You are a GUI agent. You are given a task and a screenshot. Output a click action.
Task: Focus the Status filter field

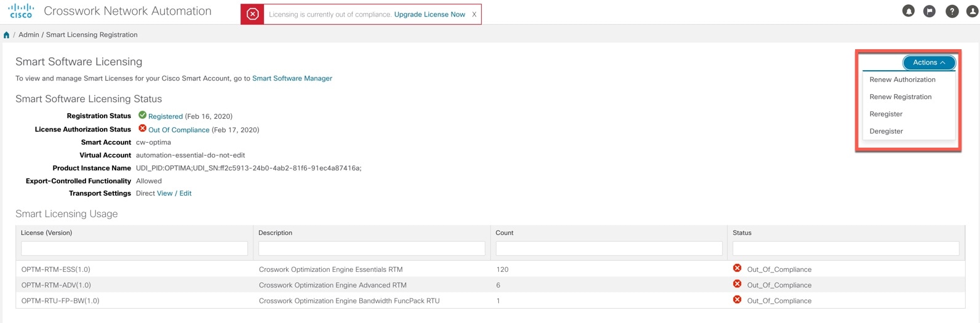pyautogui.click(x=846, y=248)
